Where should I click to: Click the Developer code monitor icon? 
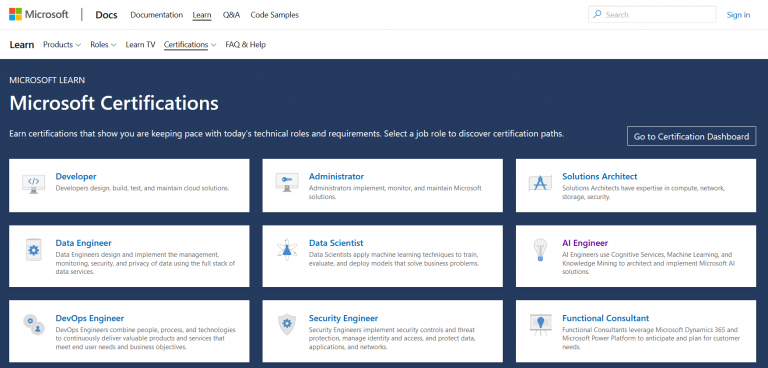pyautogui.click(x=33, y=184)
